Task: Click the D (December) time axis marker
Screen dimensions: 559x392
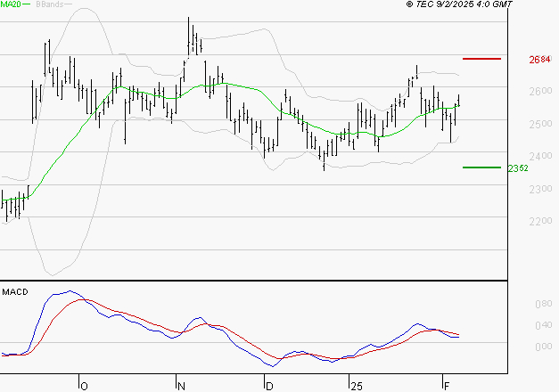Action: [269, 385]
